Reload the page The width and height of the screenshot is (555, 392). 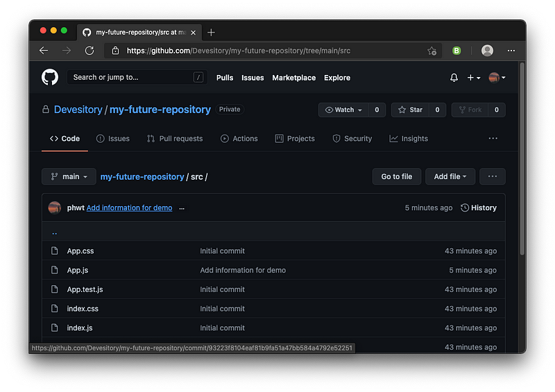pos(89,51)
